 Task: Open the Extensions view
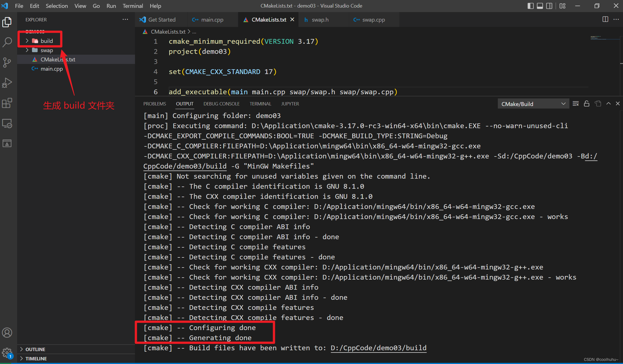pos(7,103)
